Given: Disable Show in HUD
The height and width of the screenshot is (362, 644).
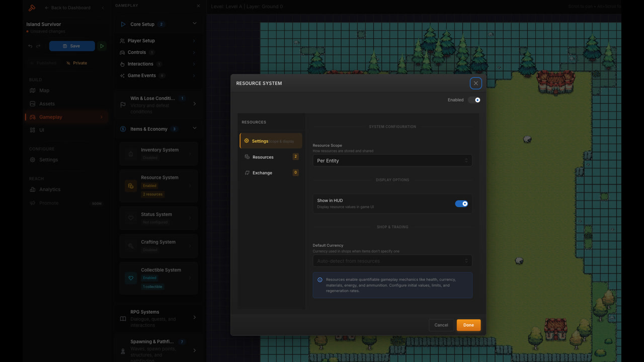Looking at the screenshot, I should pyautogui.click(x=461, y=203).
